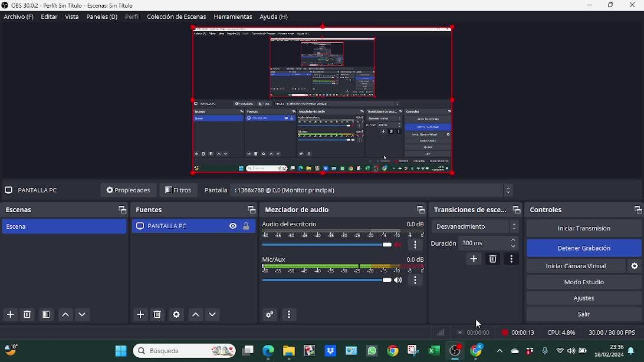Toggle lock on PANTALLA PC source
The height and width of the screenshot is (362, 644).
pos(246,226)
